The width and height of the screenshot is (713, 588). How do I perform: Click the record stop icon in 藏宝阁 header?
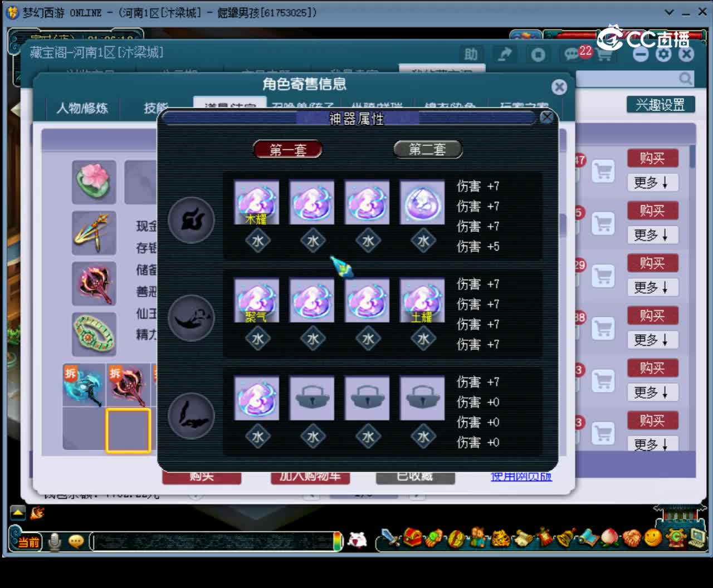pyautogui.click(x=538, y=55)
